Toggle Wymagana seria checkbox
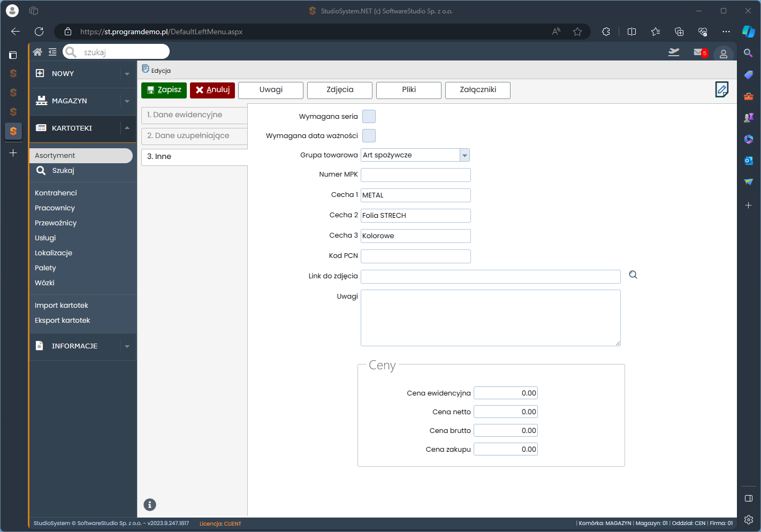The width and height of the screenshot is (761, 532). tap(369, 116)
